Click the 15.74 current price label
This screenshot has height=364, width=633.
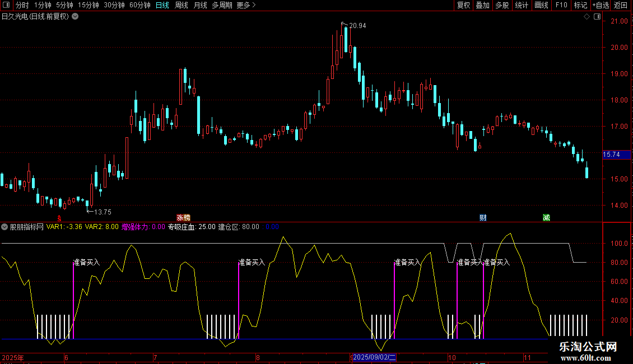pyautogui.click(x=611, y=155)
